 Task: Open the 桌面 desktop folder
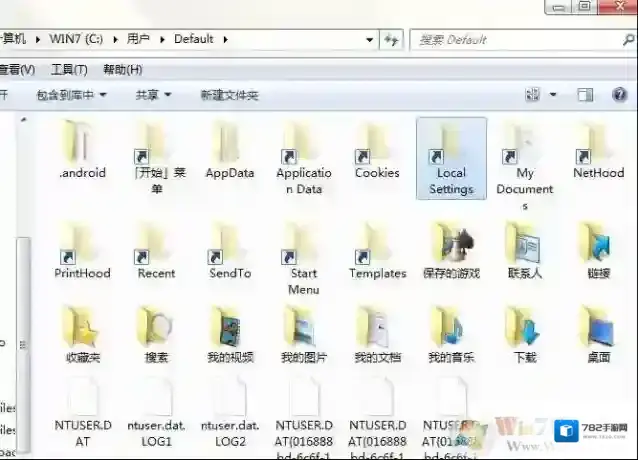[598, 328]
